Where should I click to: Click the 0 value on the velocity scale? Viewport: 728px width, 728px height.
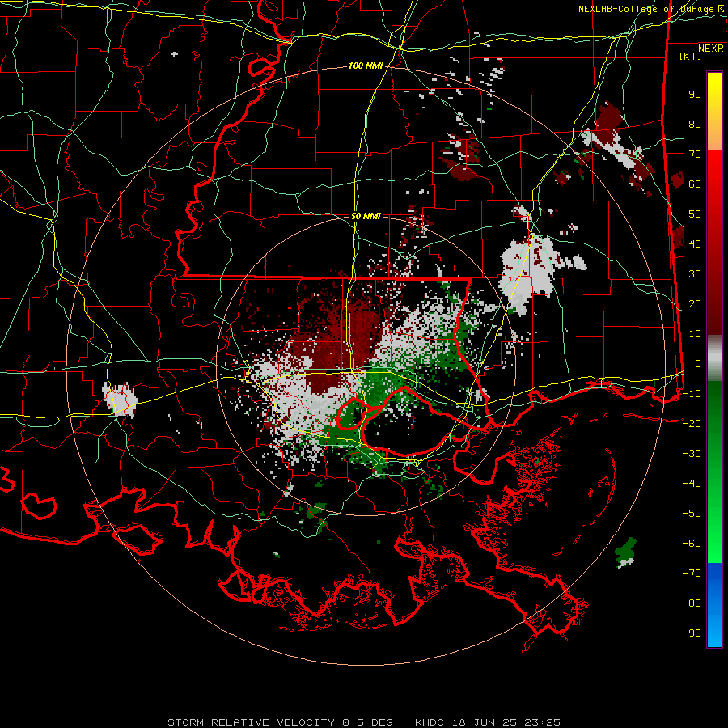click(698, 363)
